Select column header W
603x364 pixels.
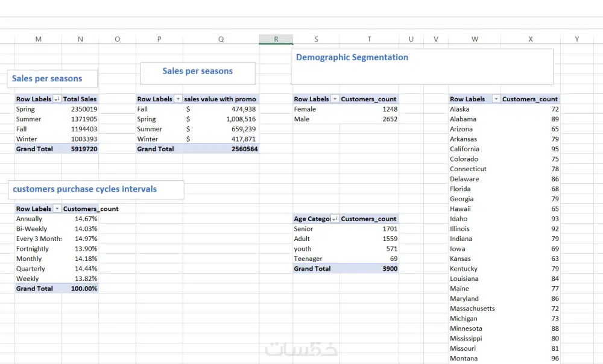tap(475, 39)
